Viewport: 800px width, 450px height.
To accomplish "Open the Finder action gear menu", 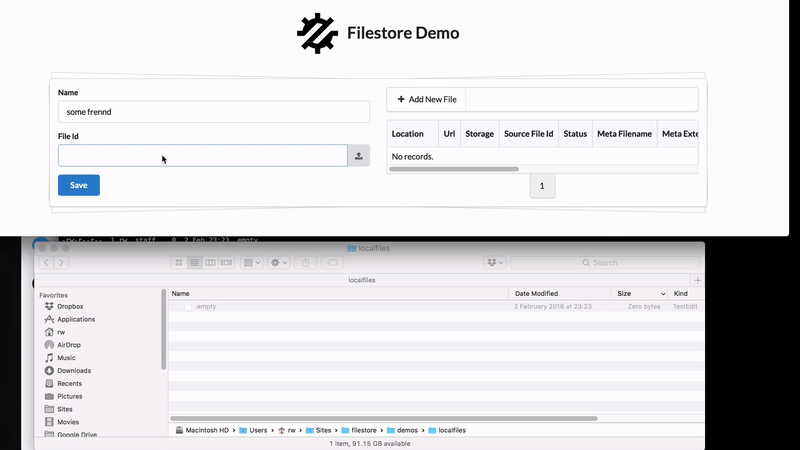I will [279, 263].
